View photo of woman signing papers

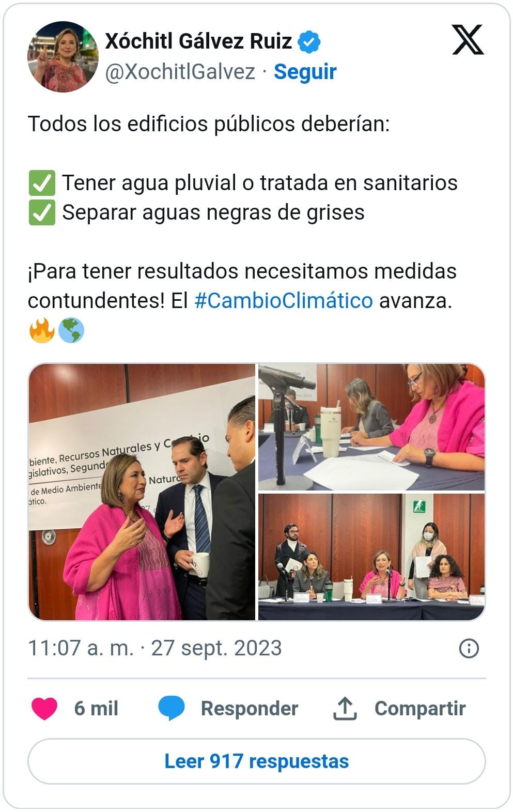point(371,427)
